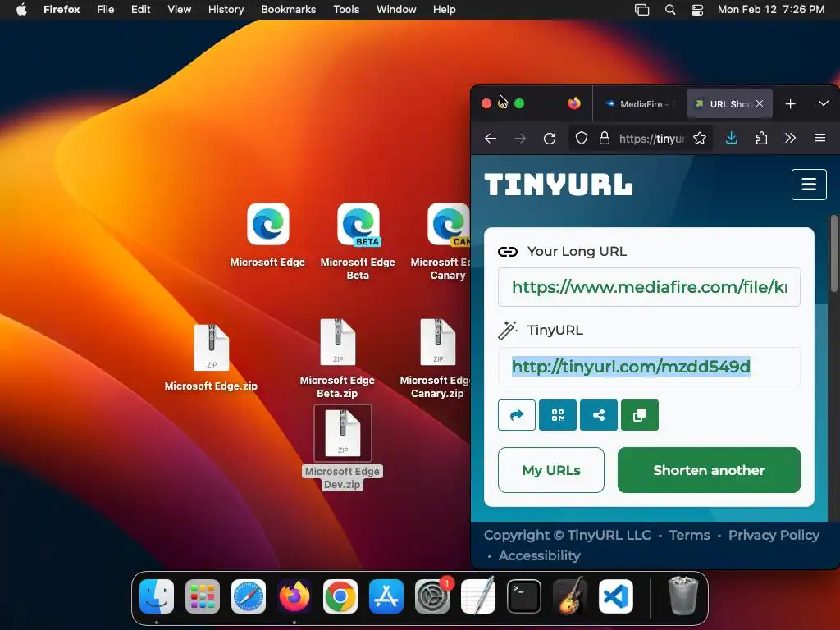Open the Accessibility link
Viewport: 840px width, 630px height.
[540, 555]
